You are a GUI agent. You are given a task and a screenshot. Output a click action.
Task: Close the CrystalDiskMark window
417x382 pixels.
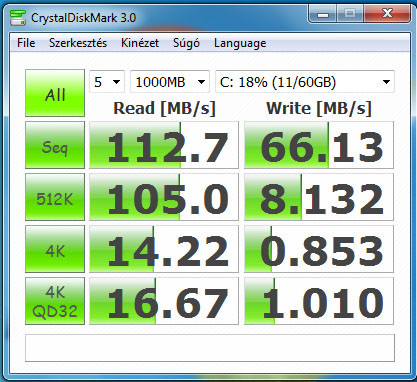coord(387,14)
